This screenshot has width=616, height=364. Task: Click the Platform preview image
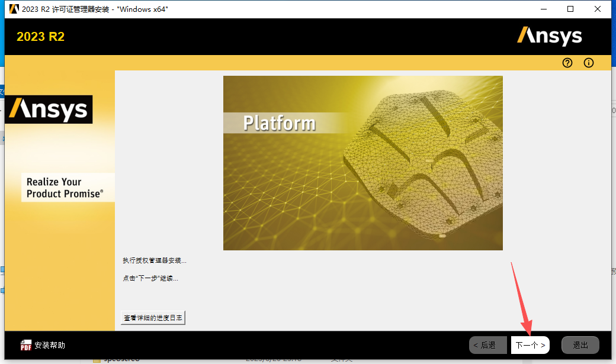click(362, 163)
